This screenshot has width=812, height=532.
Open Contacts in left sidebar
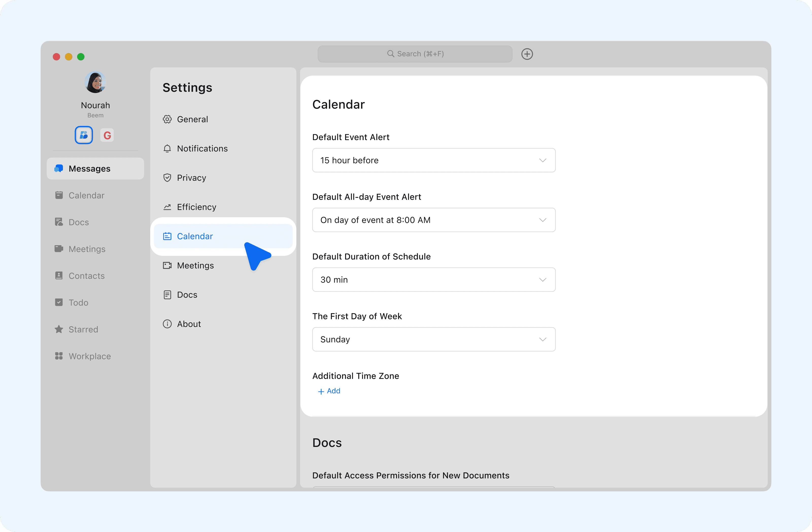(x=86, y=276)
